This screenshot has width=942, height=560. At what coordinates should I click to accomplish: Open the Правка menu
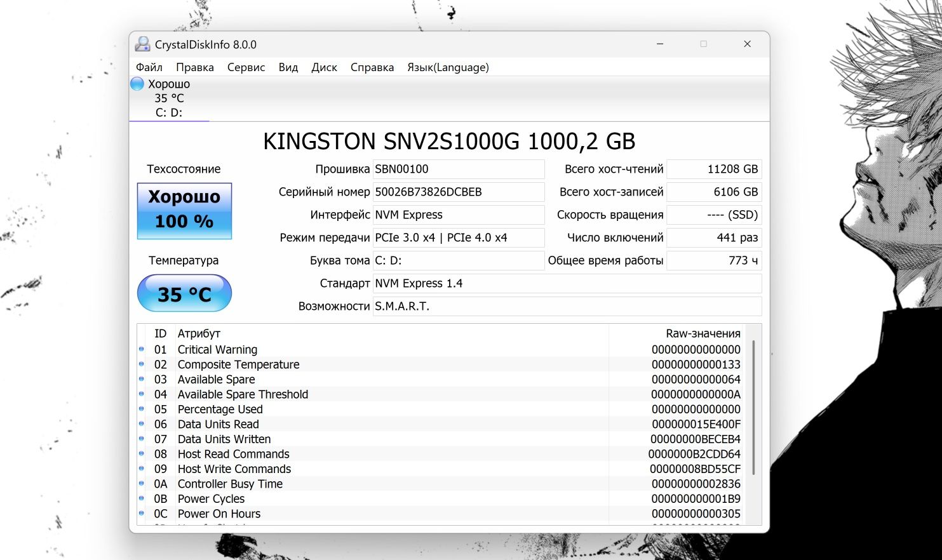195,67
